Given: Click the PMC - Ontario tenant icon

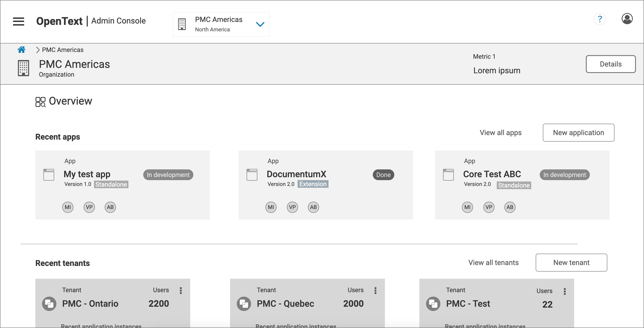Looking at the screenshot, I should tap(49, 304).
